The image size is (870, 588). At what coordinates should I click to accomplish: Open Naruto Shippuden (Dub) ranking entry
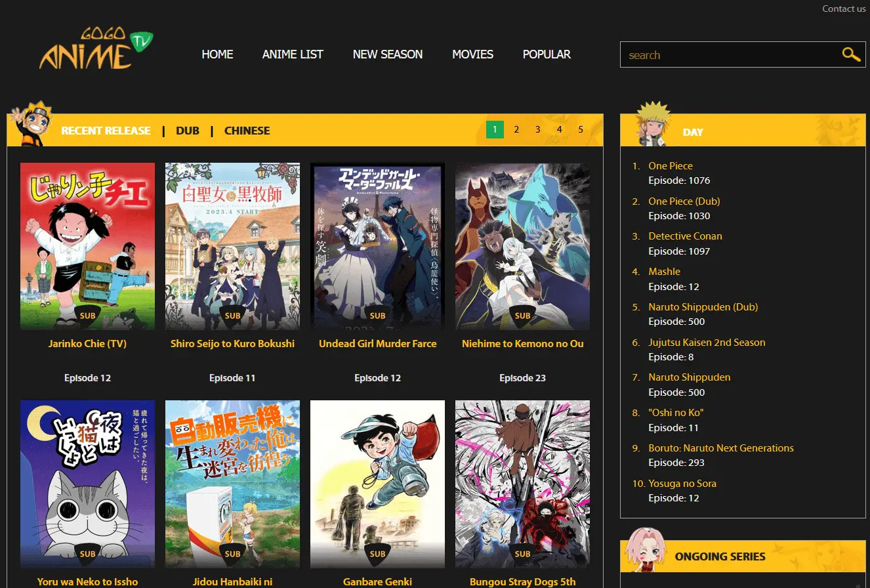(x=703, y=307)
